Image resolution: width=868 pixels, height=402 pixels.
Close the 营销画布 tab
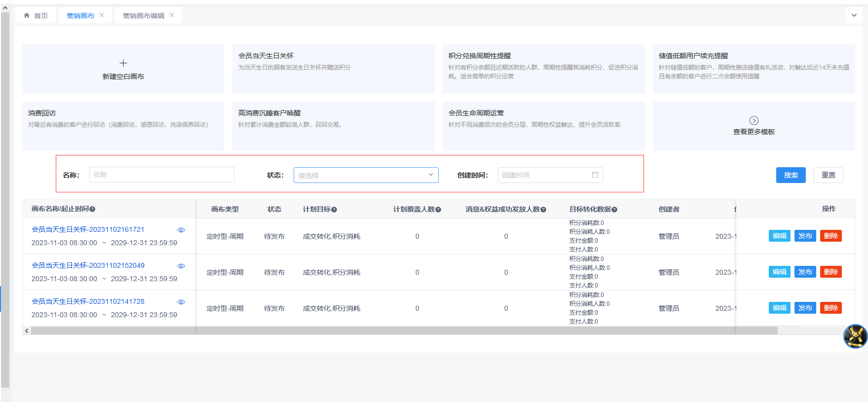point(102,15)
